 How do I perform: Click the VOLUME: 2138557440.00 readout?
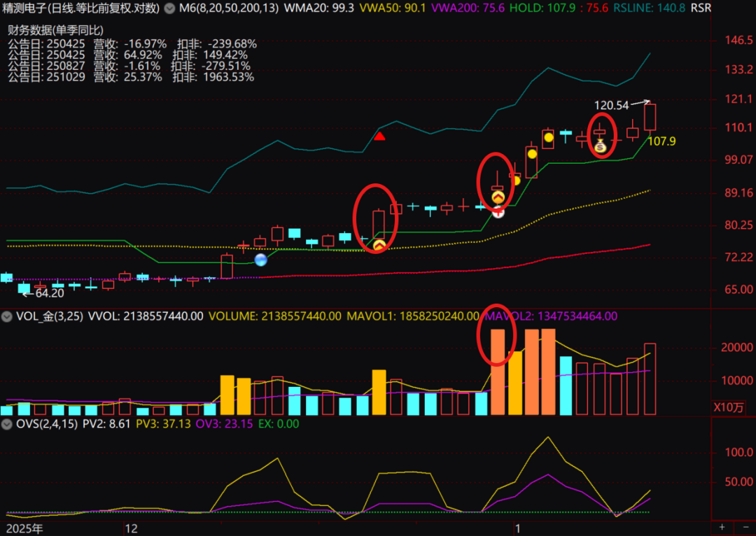point(275,317)
